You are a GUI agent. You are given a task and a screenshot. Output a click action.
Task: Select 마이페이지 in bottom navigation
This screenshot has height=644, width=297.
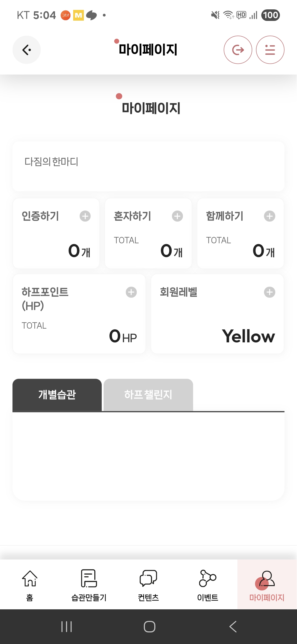click(267, 585)
